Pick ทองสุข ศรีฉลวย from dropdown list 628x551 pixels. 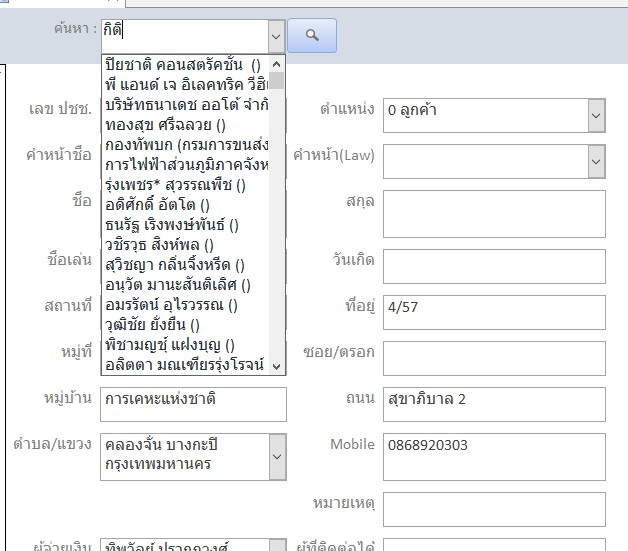[x=186, y=125]
